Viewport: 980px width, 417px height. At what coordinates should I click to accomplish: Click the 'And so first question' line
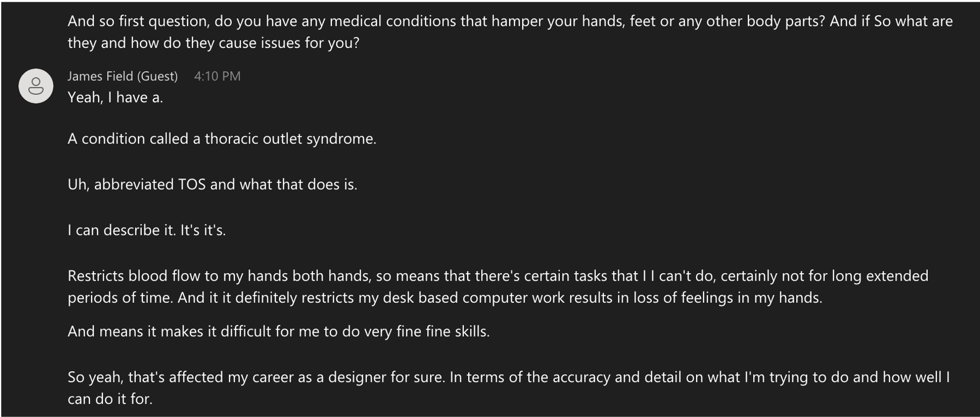(510, 22)
